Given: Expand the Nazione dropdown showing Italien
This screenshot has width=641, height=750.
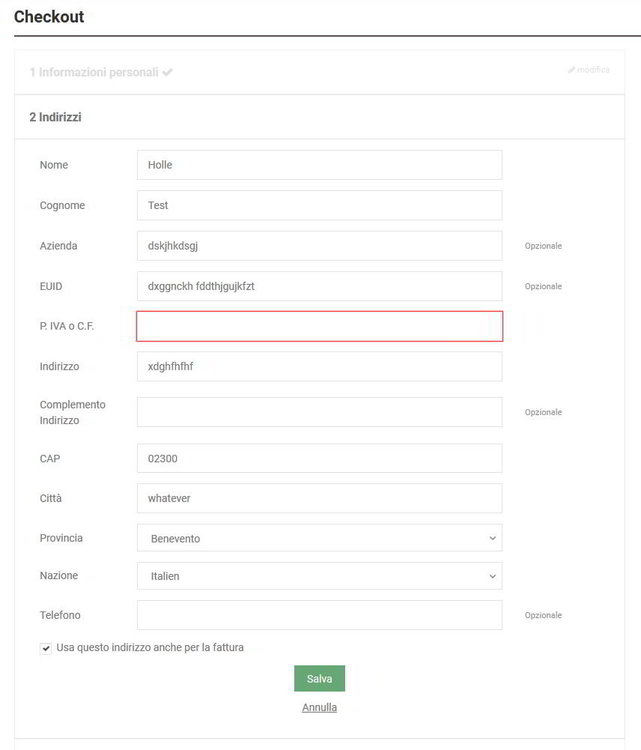Looking at the screenshot, I should (319, 576).
